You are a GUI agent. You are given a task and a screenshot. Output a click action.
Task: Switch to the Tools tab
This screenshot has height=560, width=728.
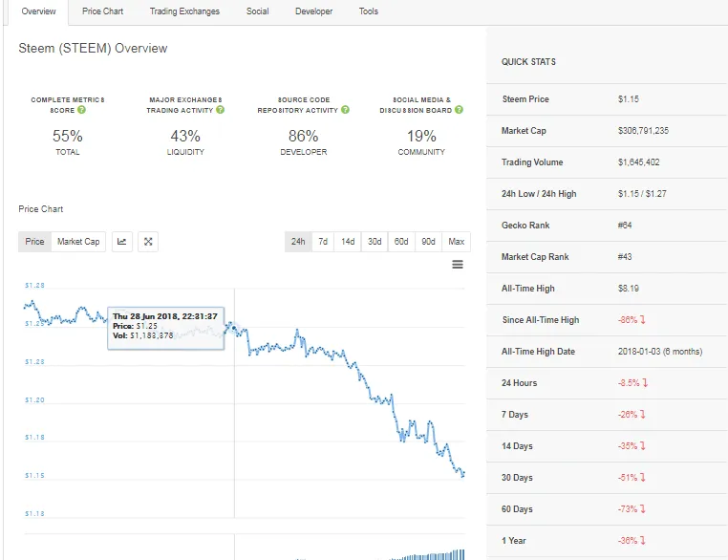click(368, 11)
